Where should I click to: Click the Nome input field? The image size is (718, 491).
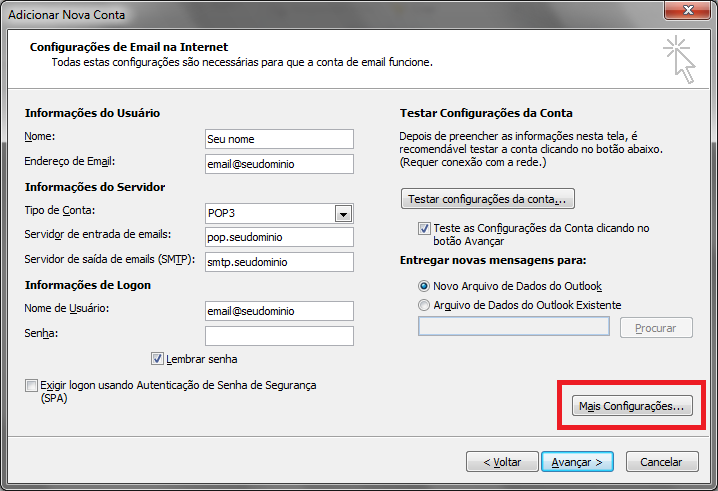tap(278, 138)
